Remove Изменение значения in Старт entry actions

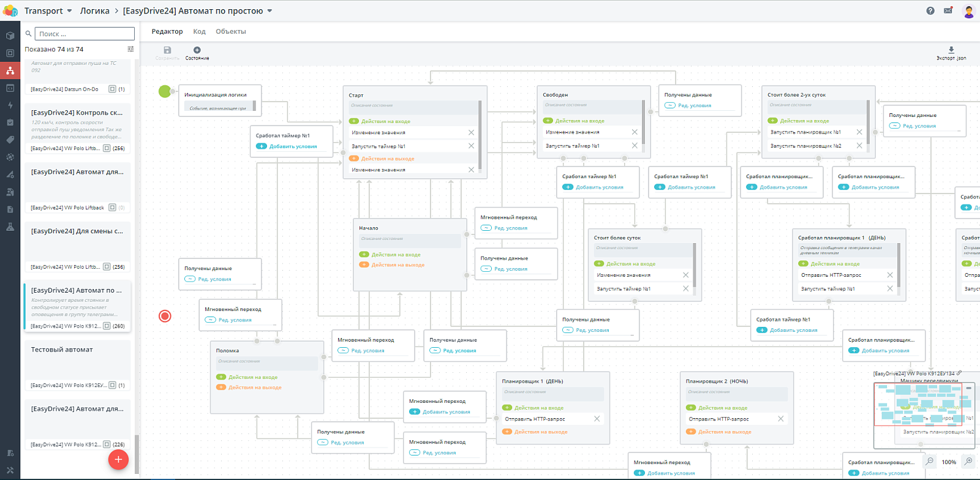(471, 132)
